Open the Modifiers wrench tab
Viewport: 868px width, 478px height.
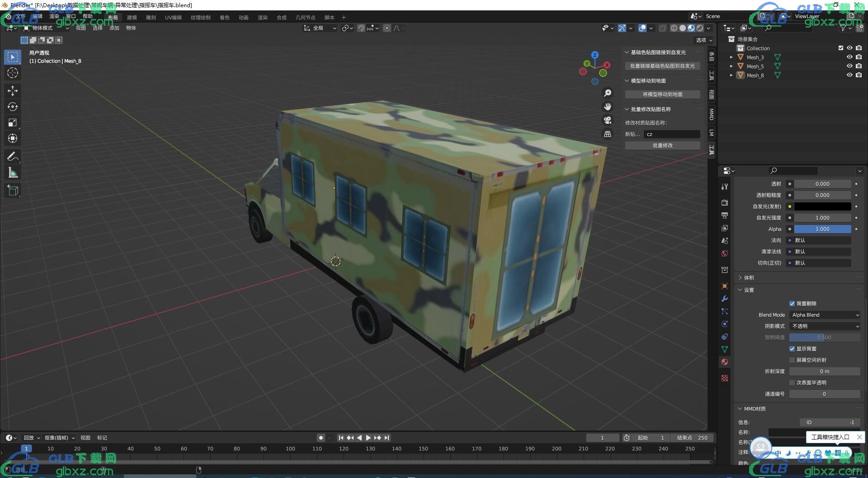click(x=725, y=299)
